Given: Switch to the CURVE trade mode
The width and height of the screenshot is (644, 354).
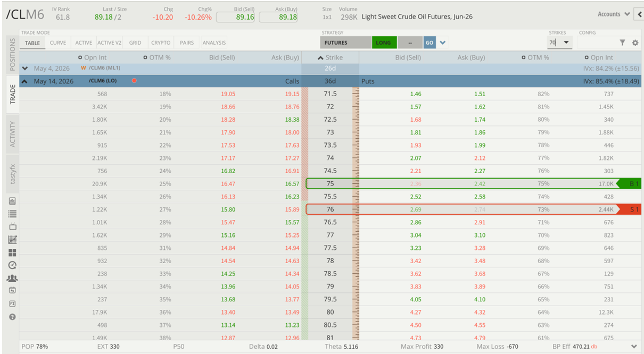Looking at the screenshot, I should point(58,43).
